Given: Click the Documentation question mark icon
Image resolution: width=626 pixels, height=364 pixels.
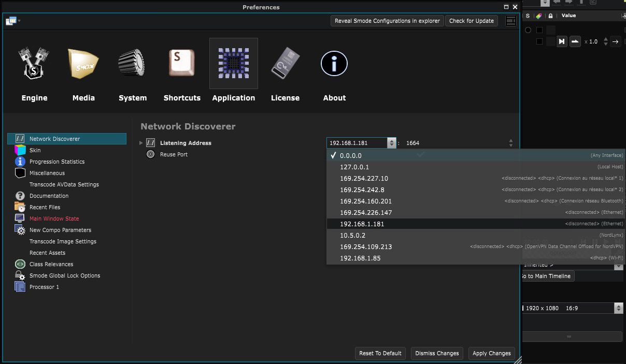Looking at the screenshot, I should click(20, 196).
